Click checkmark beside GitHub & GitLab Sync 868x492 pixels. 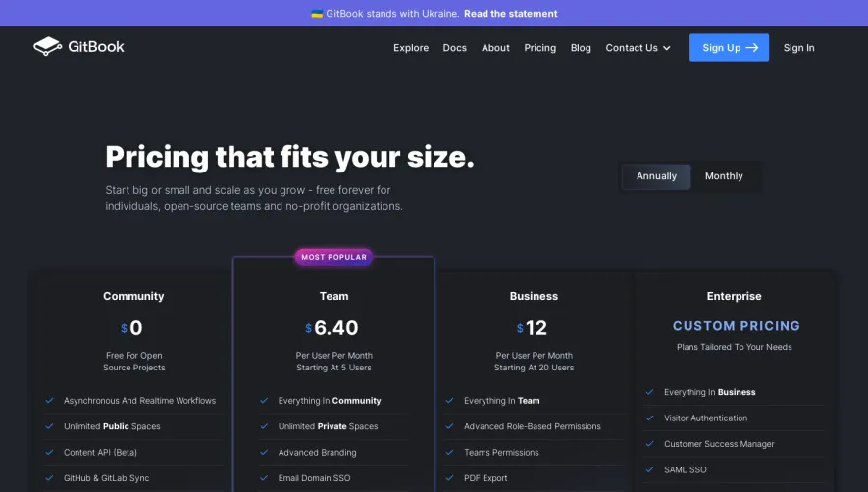tap(49, 478)
